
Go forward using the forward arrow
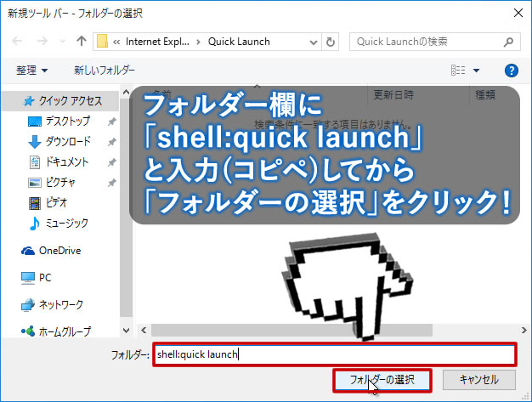click(x=42, y=42)
